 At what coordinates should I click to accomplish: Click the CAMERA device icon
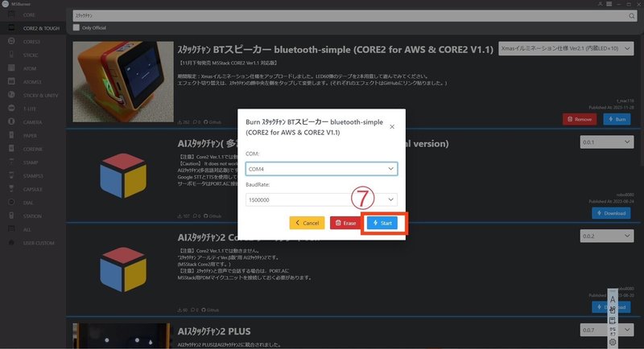pyautogui.click(x=11, y=121)
